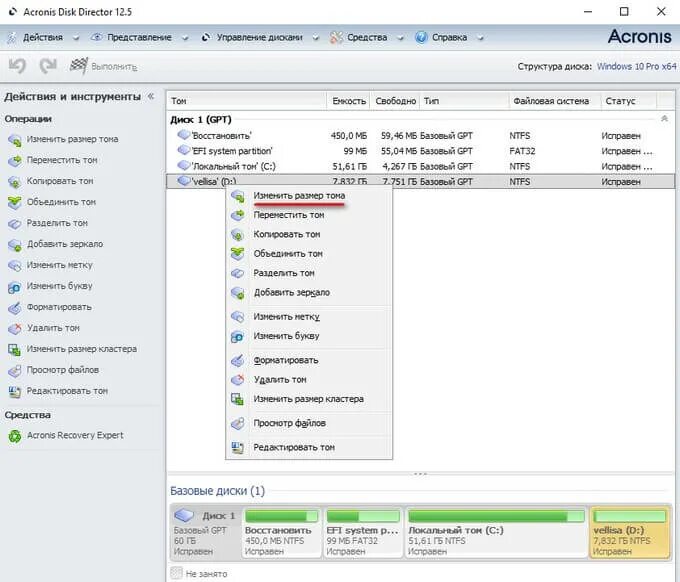Expand dropdown arrow next to Представление
The image size is (680, 582).
click(185, 38)
